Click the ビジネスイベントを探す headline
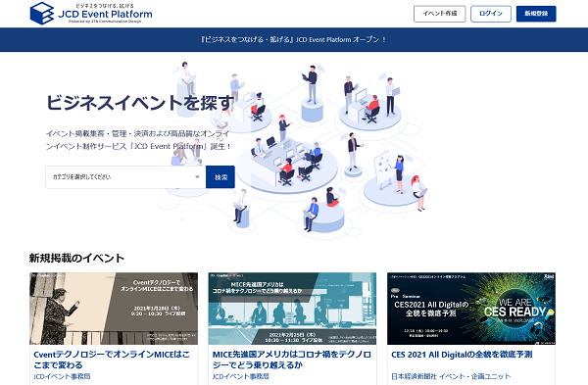 pyautogui.click(x=140, y=102)
